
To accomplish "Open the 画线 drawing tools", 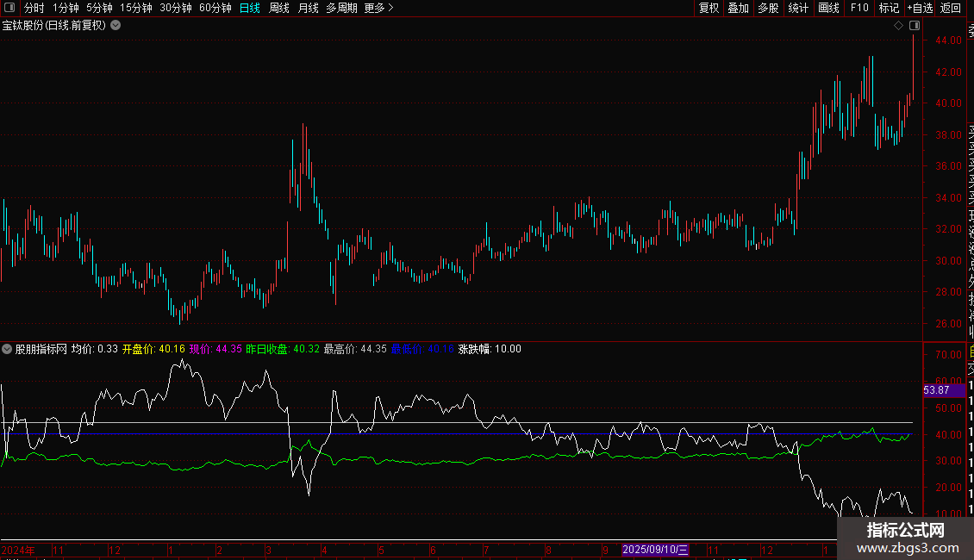I will tap(828, 8).
